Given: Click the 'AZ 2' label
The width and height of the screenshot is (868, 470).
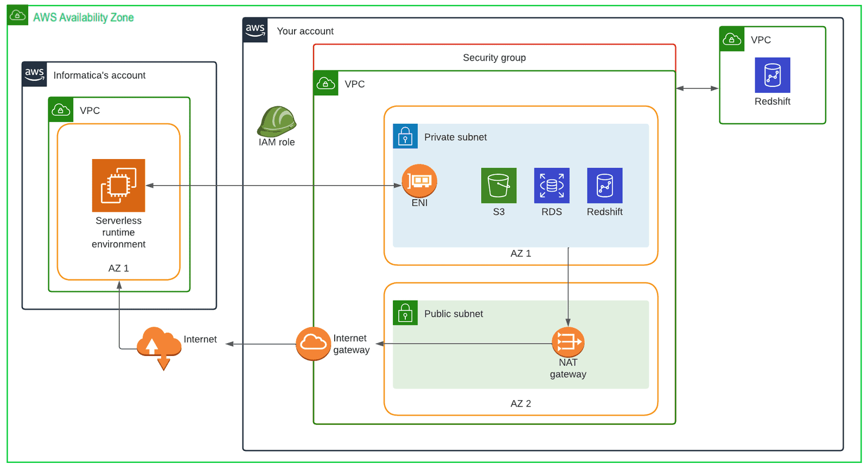Looking at the screenshot, I should coord(521,404).
